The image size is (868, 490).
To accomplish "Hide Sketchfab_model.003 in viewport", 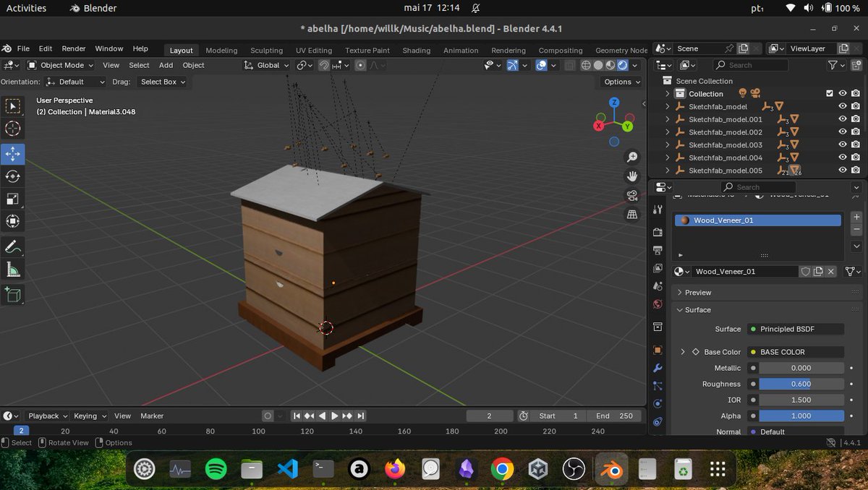I will [843, 145].
